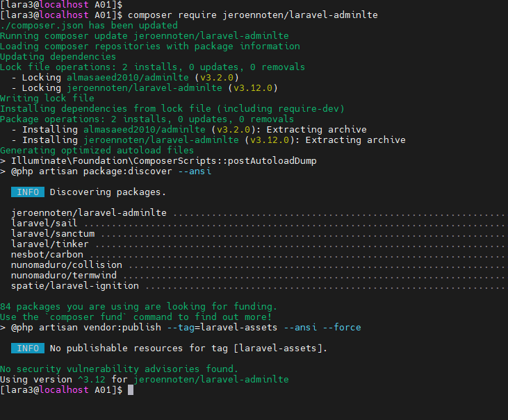Image resolution: width=508 pixels, height=420 pixels.
Task: Click the 'Writing lock file' line
Action: click(47, 99)
